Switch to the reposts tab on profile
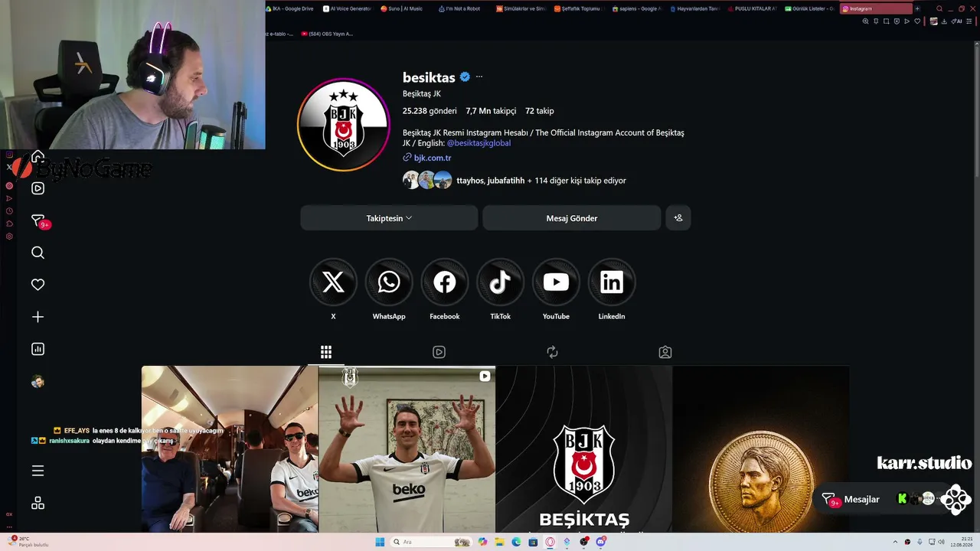Screen dimensions: 980x551 coord(552,352)
